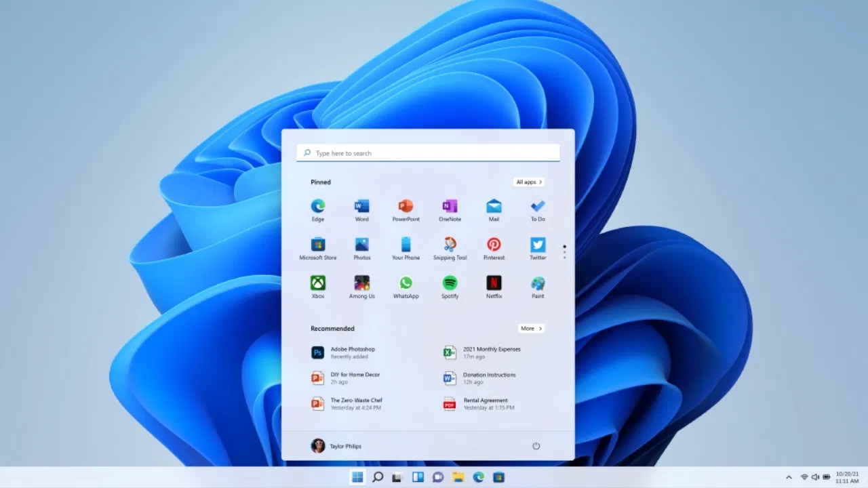Click the power button
The width and height of the screenshot is (868, 488).
[x=536, y=446]
